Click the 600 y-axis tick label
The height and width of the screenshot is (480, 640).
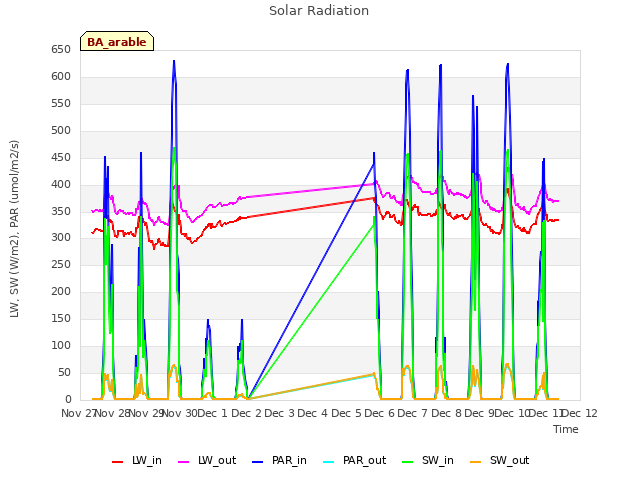(x=61, y=76)
